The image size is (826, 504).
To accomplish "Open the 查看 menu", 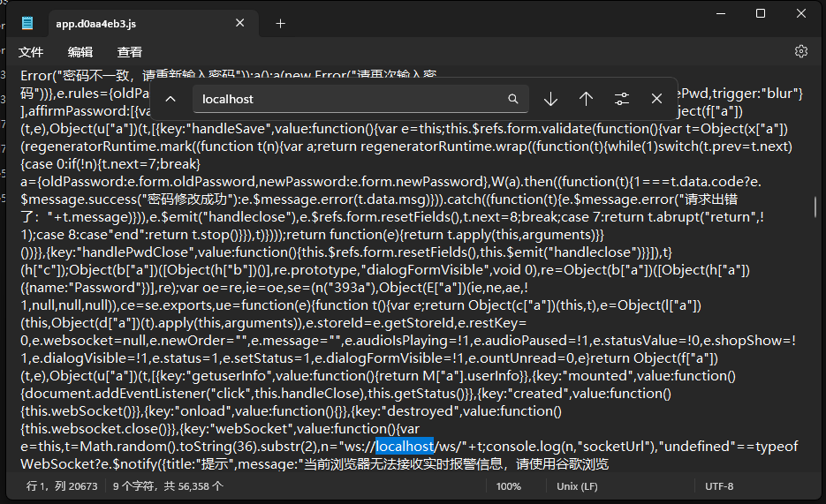I will coord(130,52).
